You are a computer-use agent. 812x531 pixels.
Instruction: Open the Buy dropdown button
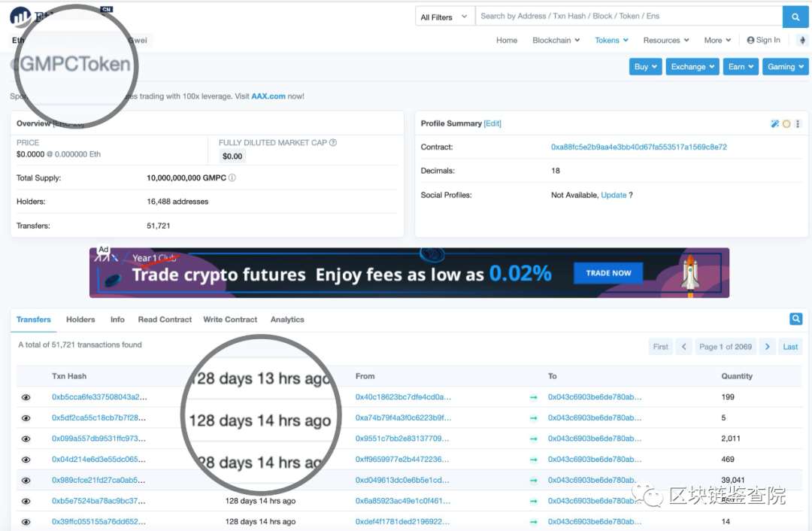click(x=645, y=66)
